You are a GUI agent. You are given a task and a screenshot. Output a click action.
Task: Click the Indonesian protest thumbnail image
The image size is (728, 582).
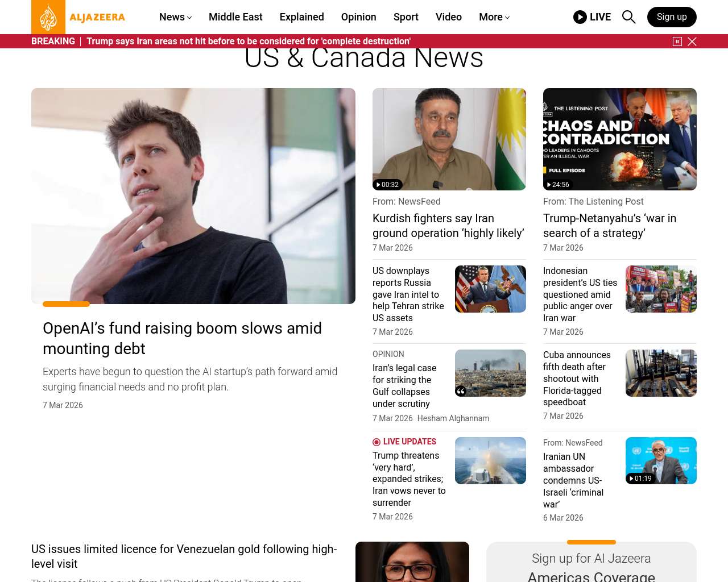pyautogui.click(x=661, y=289)
